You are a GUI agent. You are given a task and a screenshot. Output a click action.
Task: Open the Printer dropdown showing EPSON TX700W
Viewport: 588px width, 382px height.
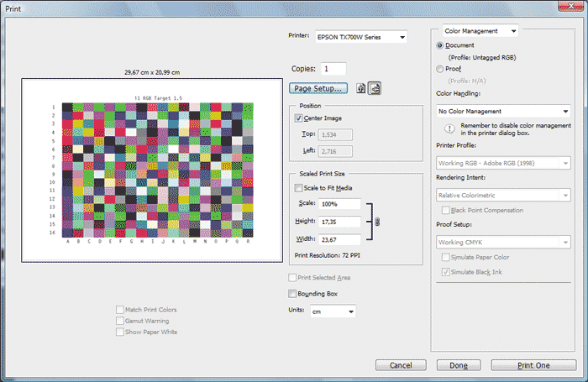click(x=360, y=37)
